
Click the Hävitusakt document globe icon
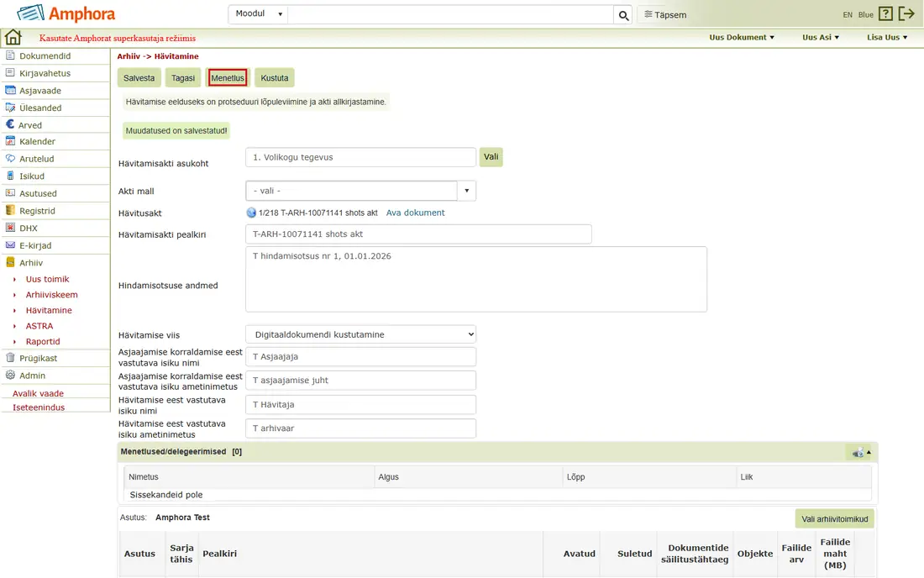(x=251, y=213)
